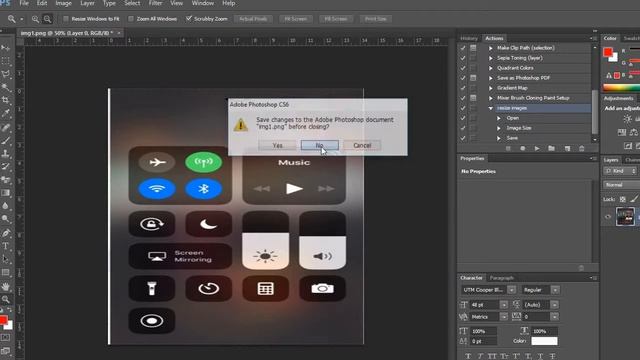Screen dimensions: 640x360
Task: Toggle check for Quadrant Colors action
Action: pyautogui.click(x=463, y=68)
